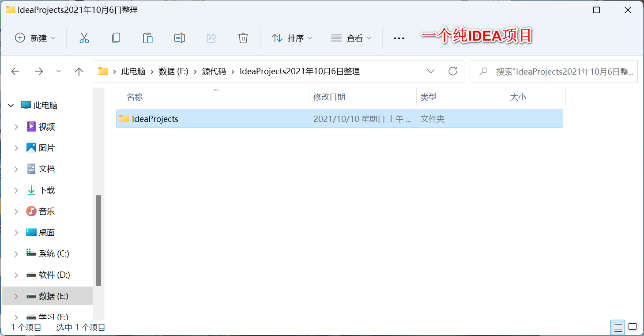The image size is (644, 336).
Task: Delete the IdeaProjects folder with trash icon
Action: [243, 38]
